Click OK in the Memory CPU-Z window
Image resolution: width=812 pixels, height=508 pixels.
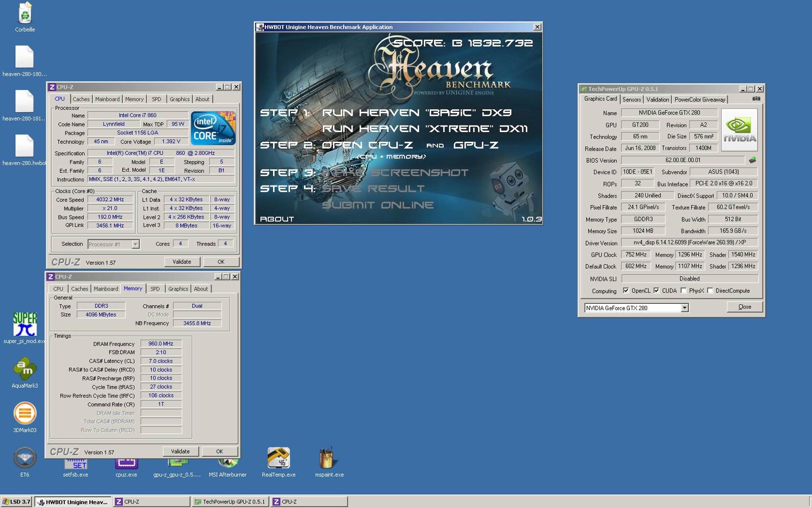pyautogui.click(x=219, y=451)
